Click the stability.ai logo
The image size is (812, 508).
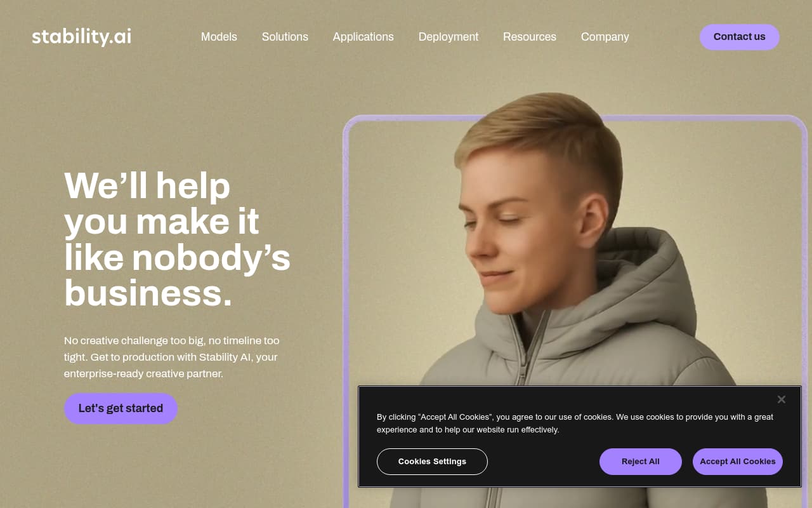pos(82,37)
